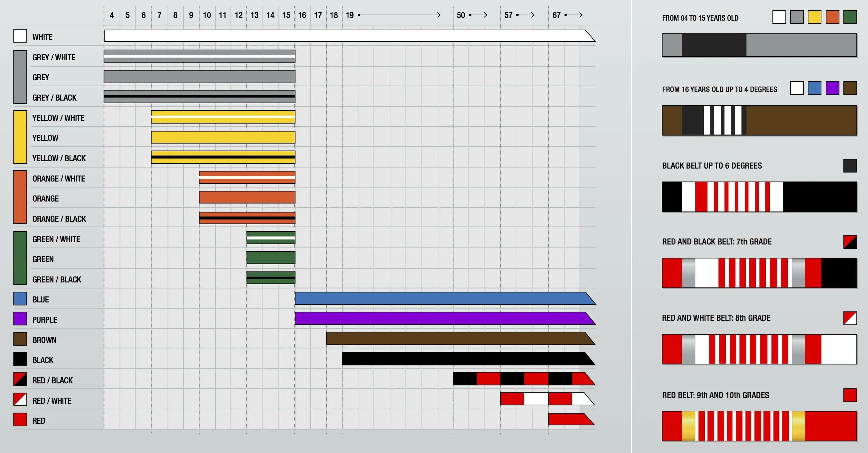Click yellow square in 04 to 15 years legend
The image size is (868, 453).
[x=815, y=17]
